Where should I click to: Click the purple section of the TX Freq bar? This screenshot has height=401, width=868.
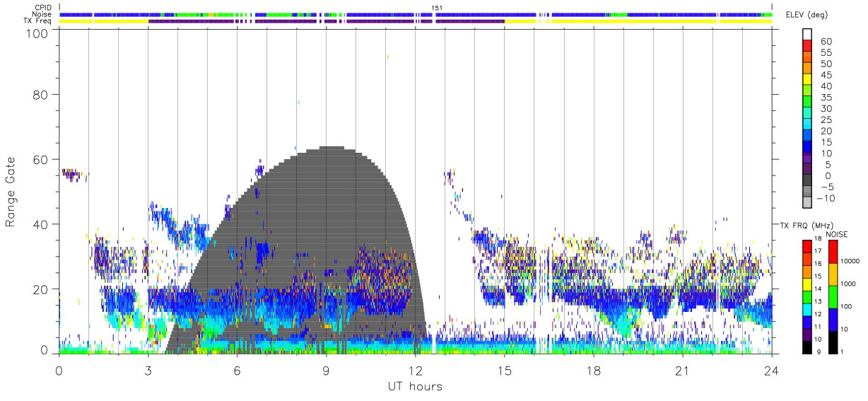pos(327,21)
